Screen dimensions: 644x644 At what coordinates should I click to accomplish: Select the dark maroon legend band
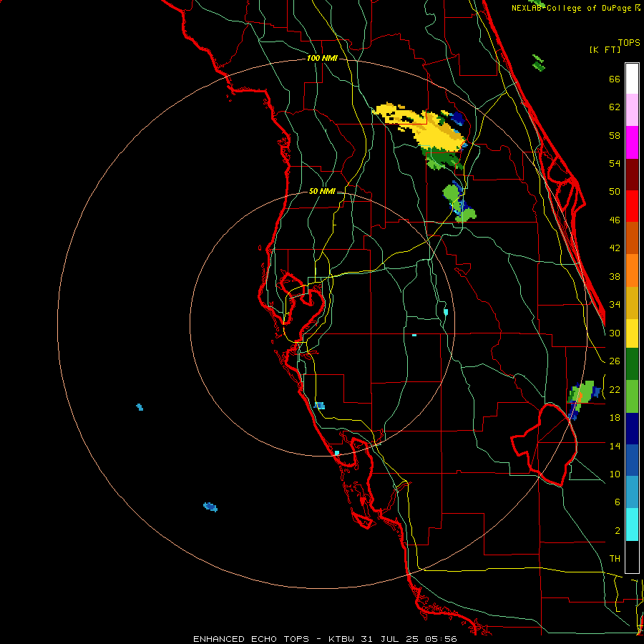point(632,175)
